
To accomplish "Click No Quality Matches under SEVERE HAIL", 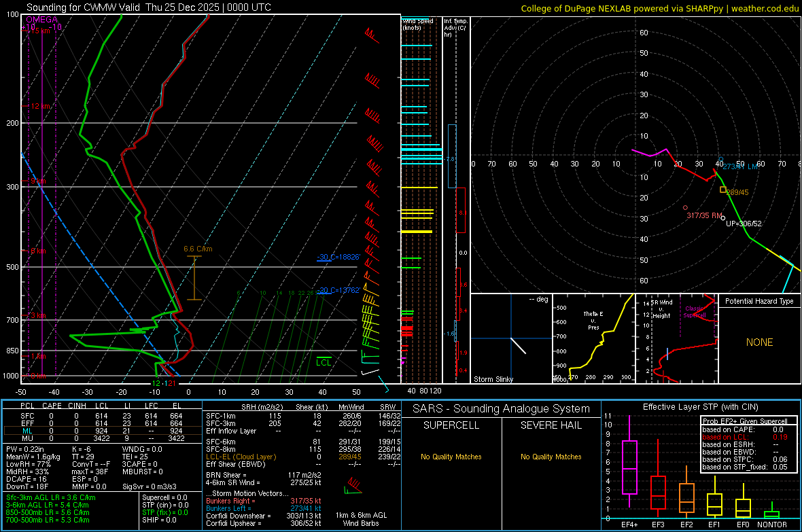I will tap(551, 457).
